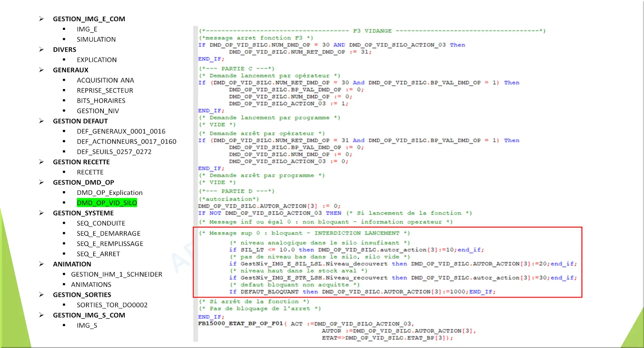The height and width of the screenshot is (348, 644).
Task: Click the FB15000_ETAT_BP_OP_F01 function call
Action: (x=240, y=324)
